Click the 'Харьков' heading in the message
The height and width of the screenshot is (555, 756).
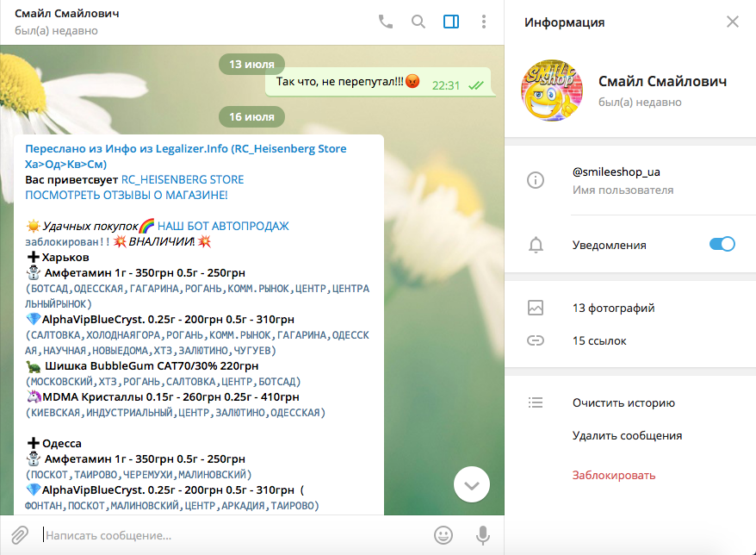pos(65,257)
